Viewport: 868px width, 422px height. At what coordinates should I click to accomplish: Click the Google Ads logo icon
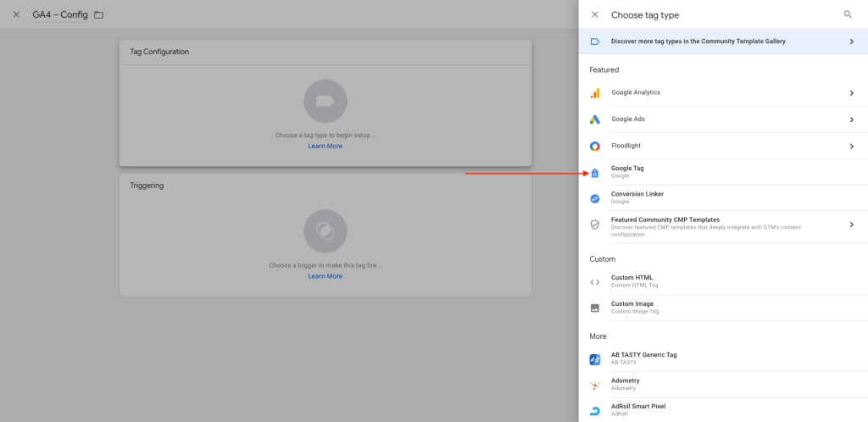click(x=595, y=119)
